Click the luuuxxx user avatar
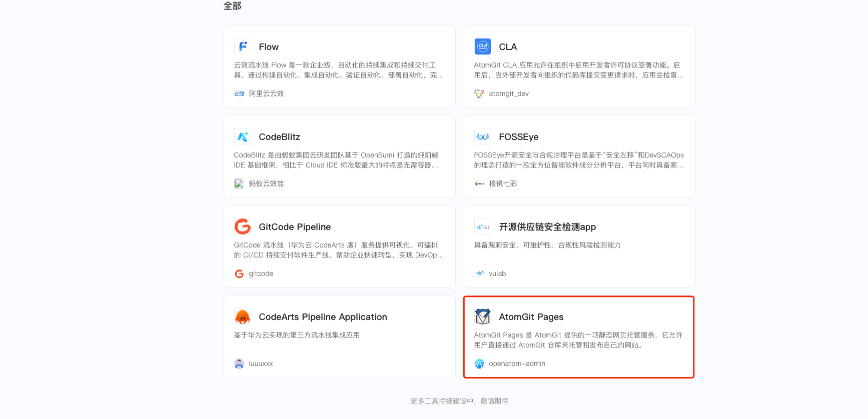868x419 pixels. pos(239,363)
